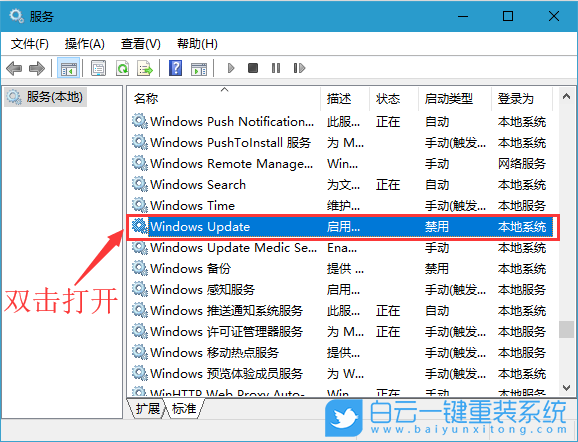Click 网络服务 login of Windows Remote Manage

coord(522,163)
